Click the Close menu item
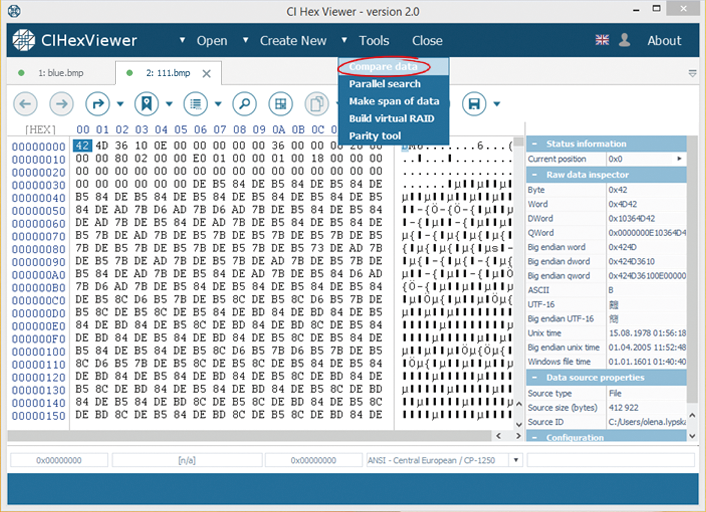Screen dimensions: 706x512 point(427,41)
